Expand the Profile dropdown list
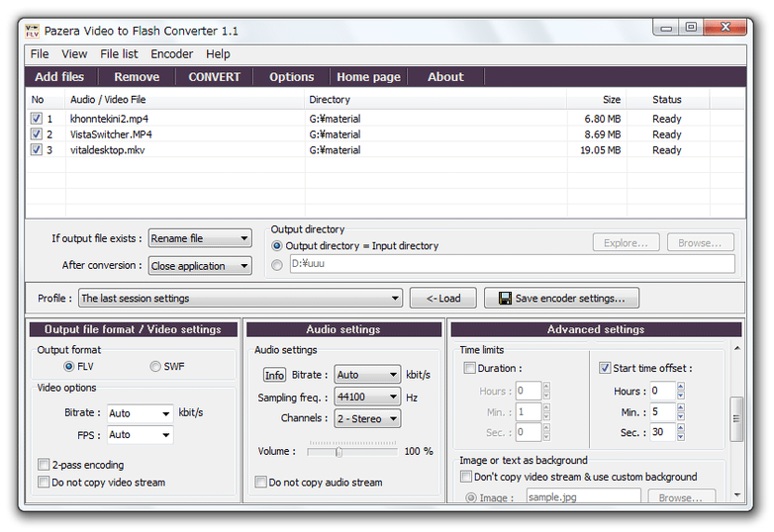The image size is (774, 532). 241,299
